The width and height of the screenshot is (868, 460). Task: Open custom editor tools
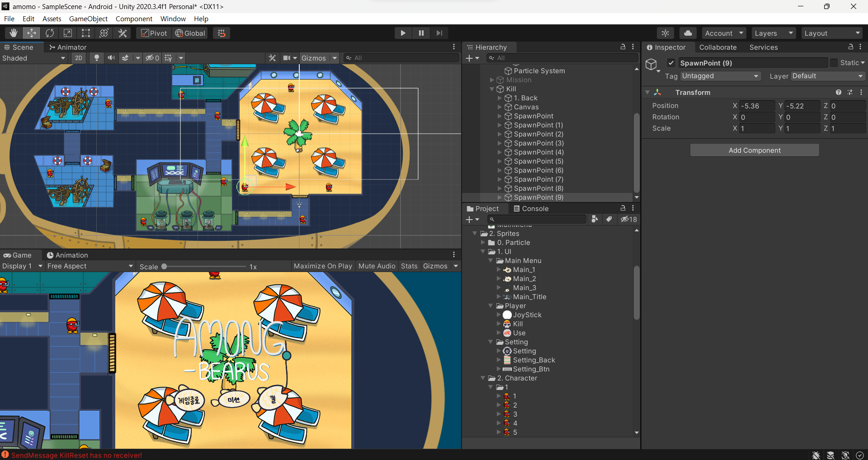[123, 33]
